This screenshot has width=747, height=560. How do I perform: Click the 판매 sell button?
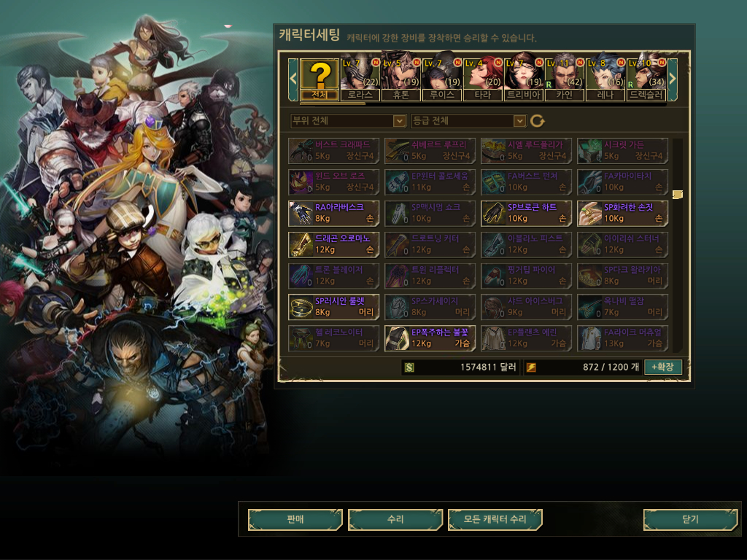[295, 519]
